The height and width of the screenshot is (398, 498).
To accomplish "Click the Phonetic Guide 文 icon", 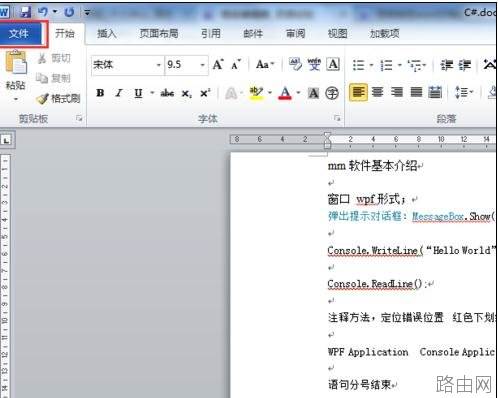I will coord(314,64).
